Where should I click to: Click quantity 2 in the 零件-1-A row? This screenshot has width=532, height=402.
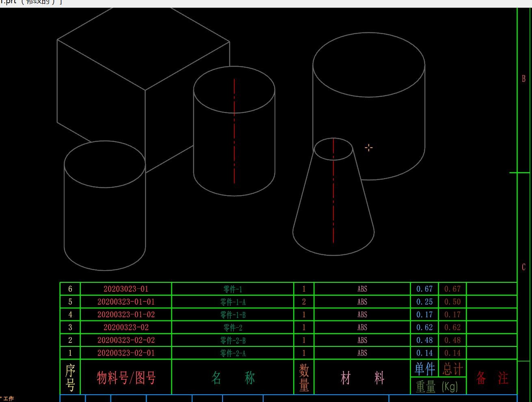[x=304, y=302]
